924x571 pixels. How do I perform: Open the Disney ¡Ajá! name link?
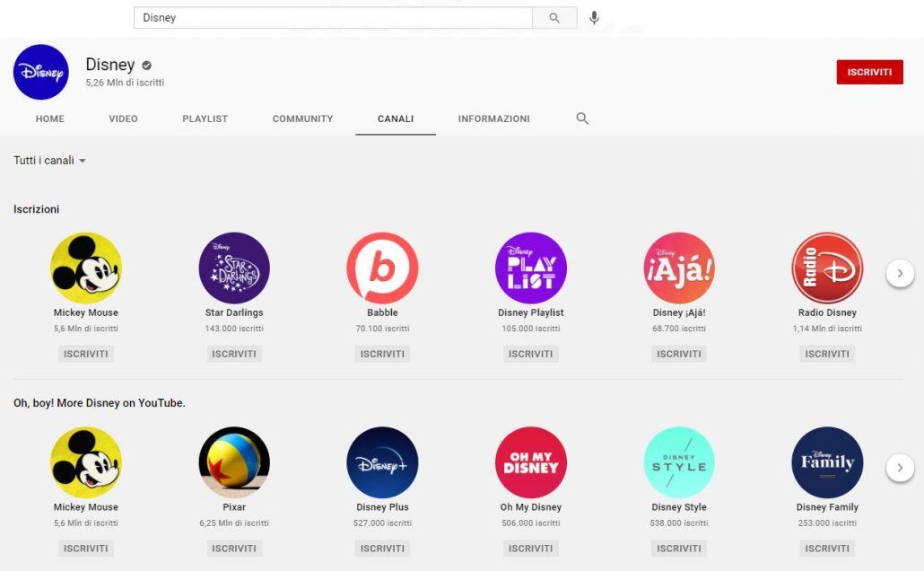pyautogui.click(x=679, y=312)
